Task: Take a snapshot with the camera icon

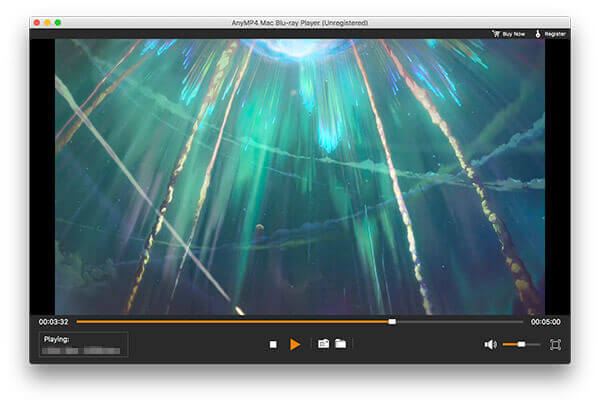Action: point(323,344)
